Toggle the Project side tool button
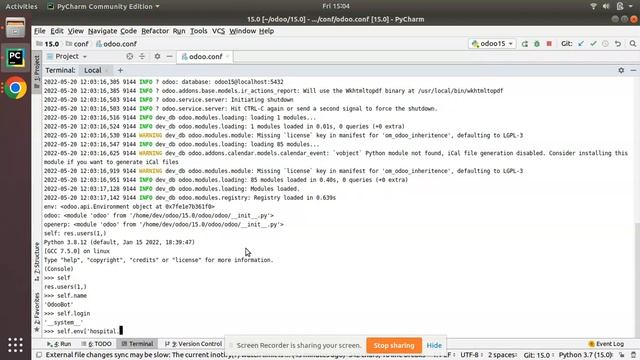Image resolution: width=640 pixels, height=360 pixels. tap(37, 72)
